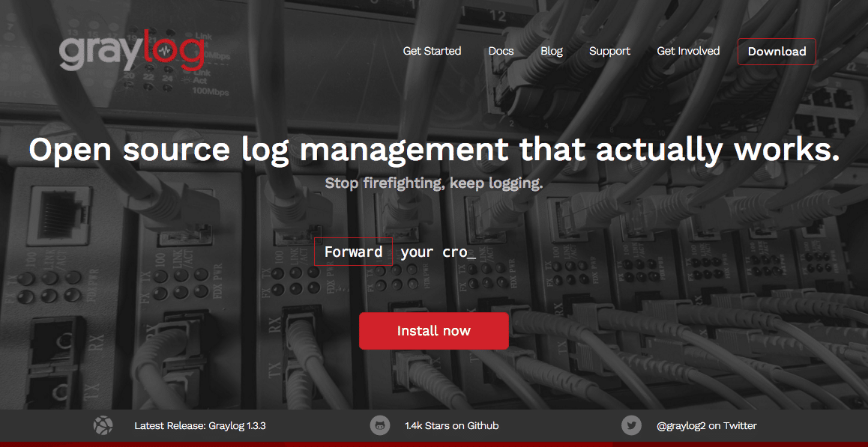Image resolution: width=868 pixels, height=447 pixels.
Task: Open the Get Started menu item
Action: [x=432, y=51]
